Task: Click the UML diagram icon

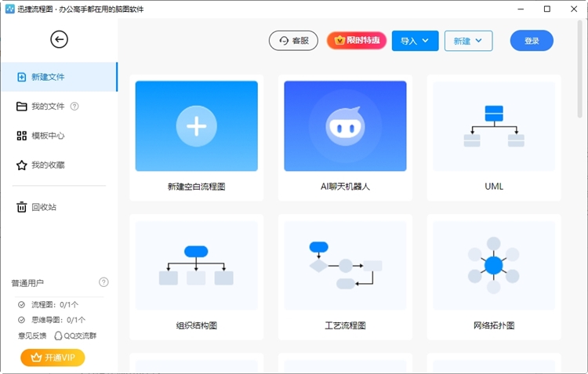Action: click(x=494, y=126)
